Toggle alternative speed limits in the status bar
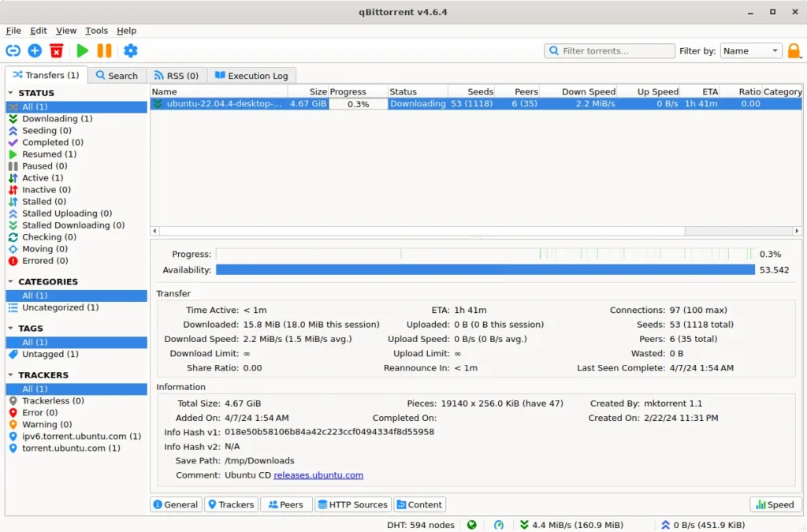The width and height of the screenshot is (807, 532). (498, 524)
